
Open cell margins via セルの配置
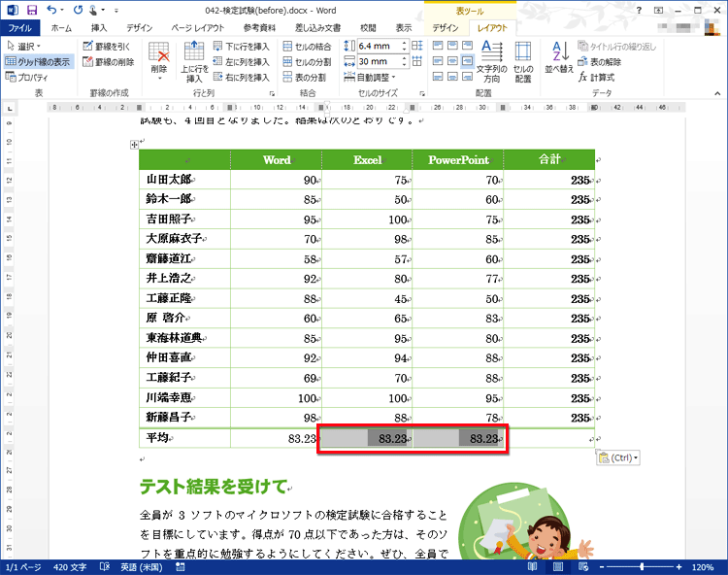point(523,62)
